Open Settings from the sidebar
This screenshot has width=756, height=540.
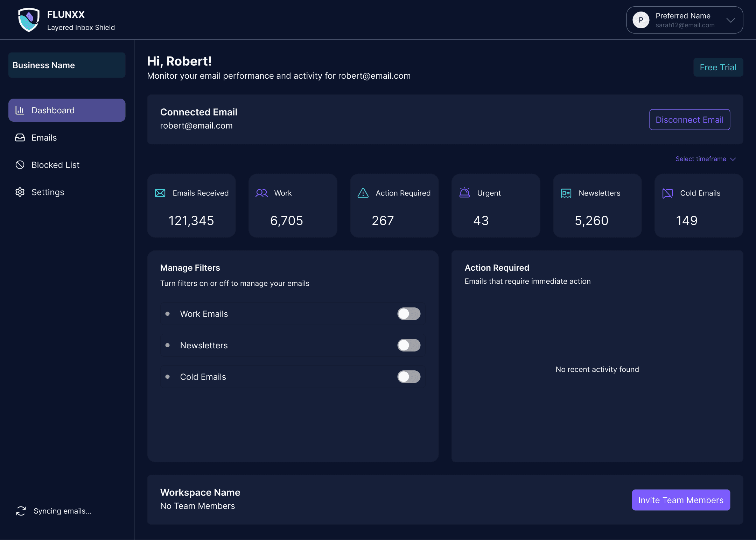coord(48,192)
